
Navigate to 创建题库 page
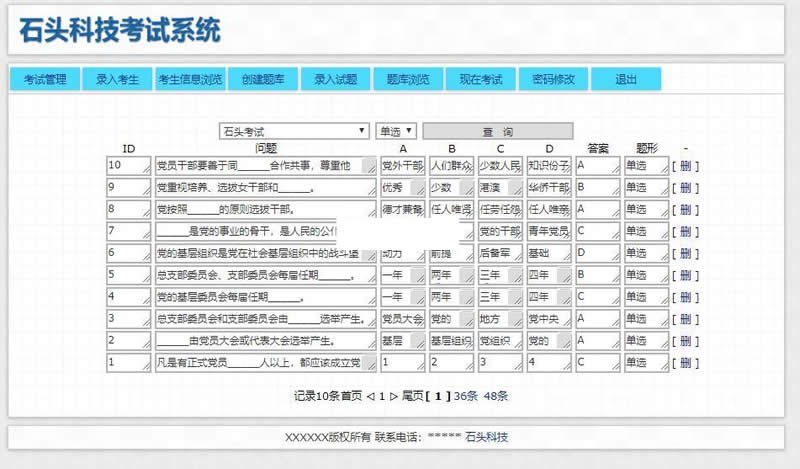263,79
